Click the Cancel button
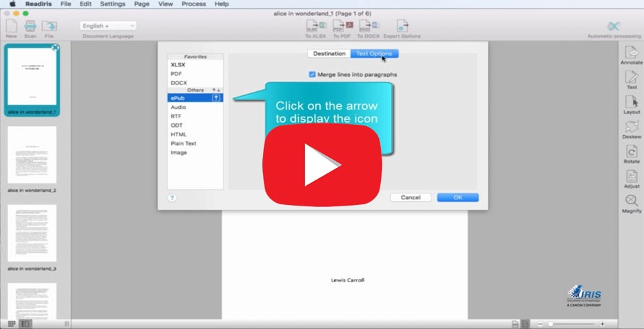This screenshot has width=644, height=329. point(410,197)
